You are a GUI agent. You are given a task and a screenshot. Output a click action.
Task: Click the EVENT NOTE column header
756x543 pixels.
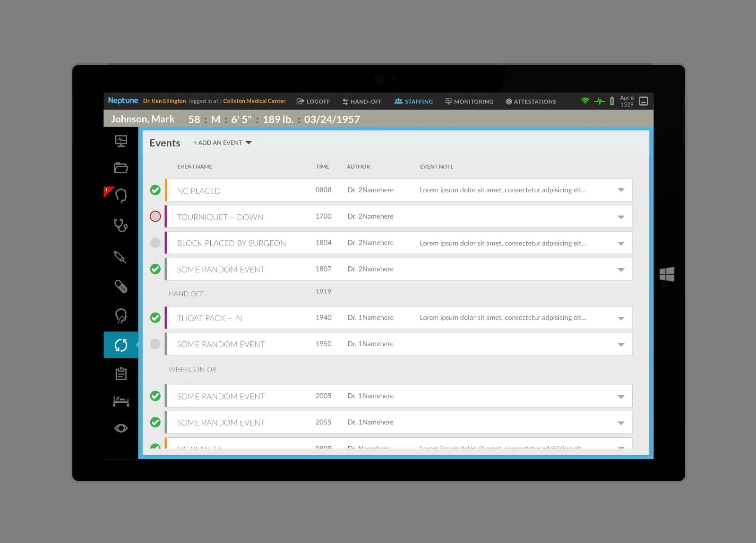click(437, 167)
